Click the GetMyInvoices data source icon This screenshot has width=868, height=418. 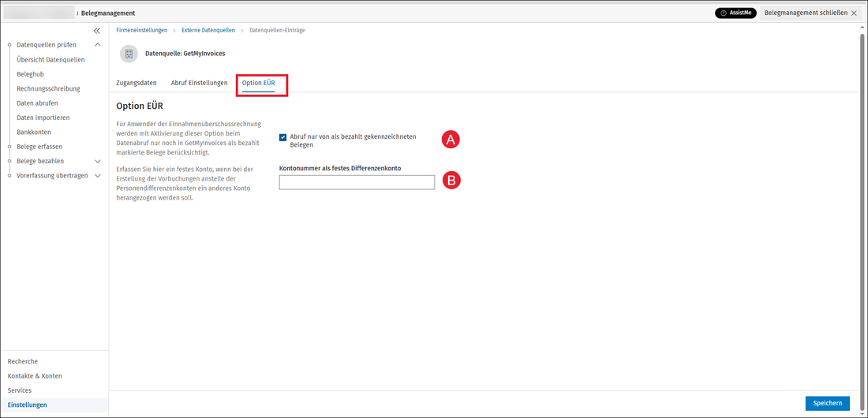point(129,54)
